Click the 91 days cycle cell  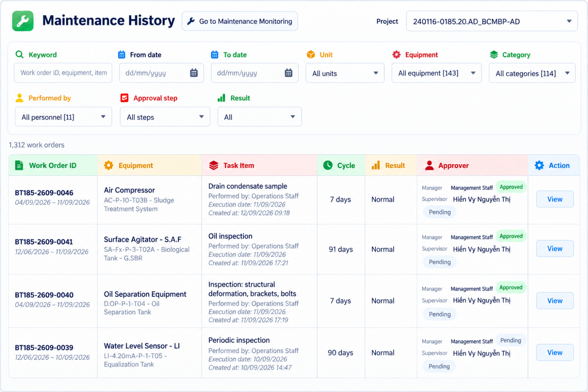coord(341,249)
